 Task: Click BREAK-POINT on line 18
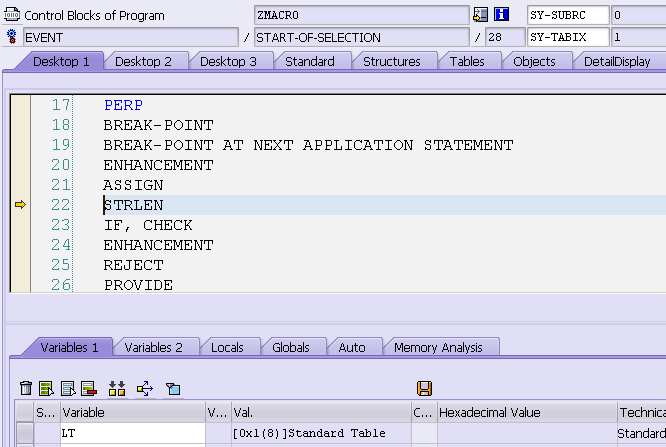click(158, 125)
